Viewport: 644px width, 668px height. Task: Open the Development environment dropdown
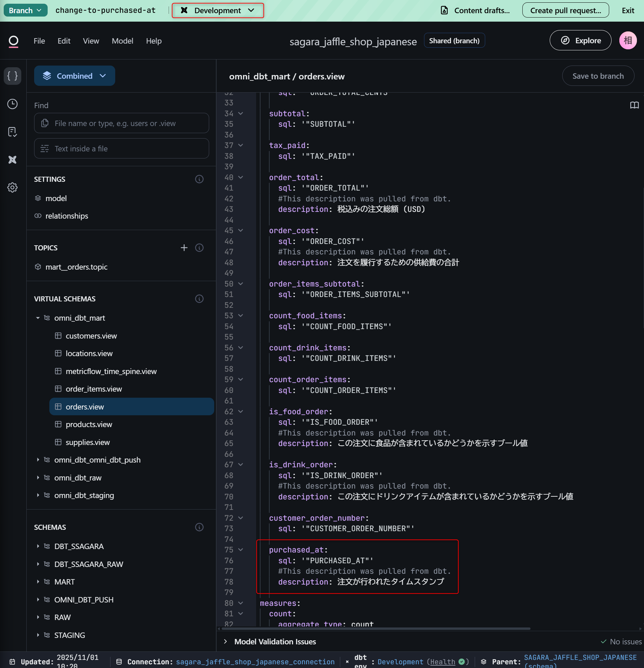point(218,10)
